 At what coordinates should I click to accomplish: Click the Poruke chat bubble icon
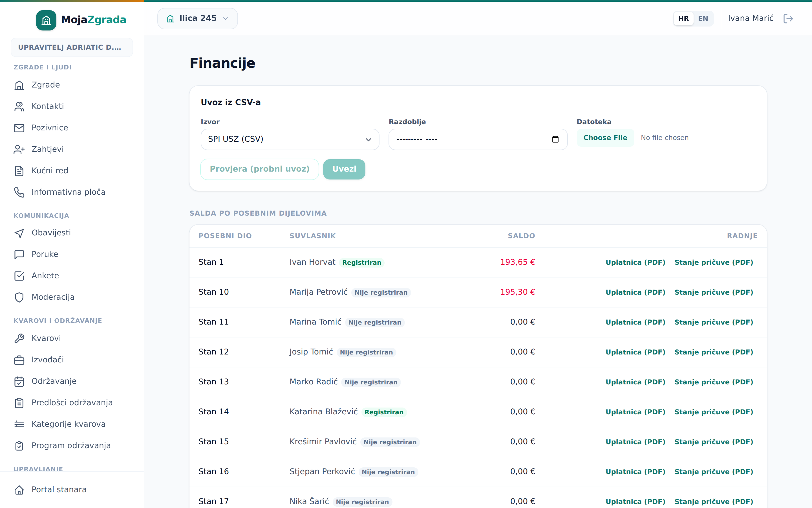coord(19,254)
